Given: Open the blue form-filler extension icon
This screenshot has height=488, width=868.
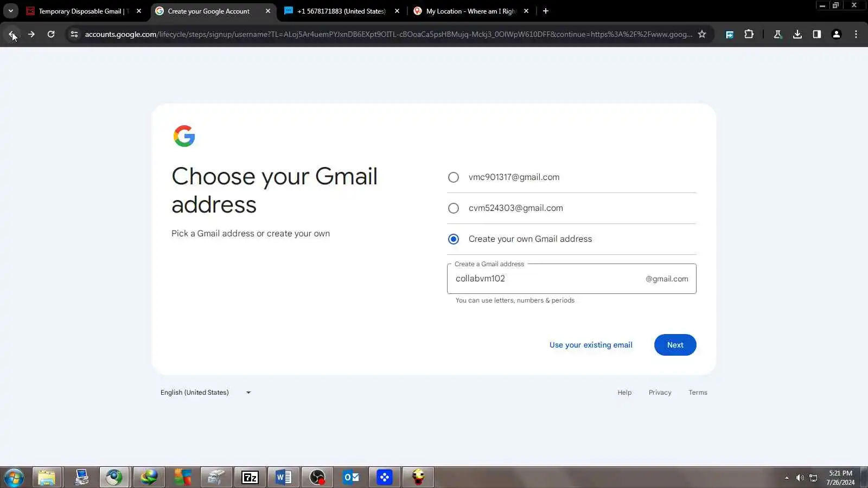Looking at the screenshot, I should tap(730, 34).
